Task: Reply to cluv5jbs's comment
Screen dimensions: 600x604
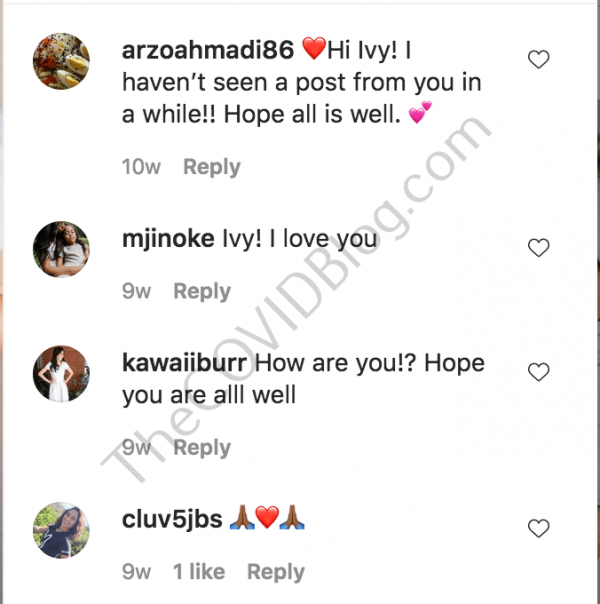Action: click(276, 572)
